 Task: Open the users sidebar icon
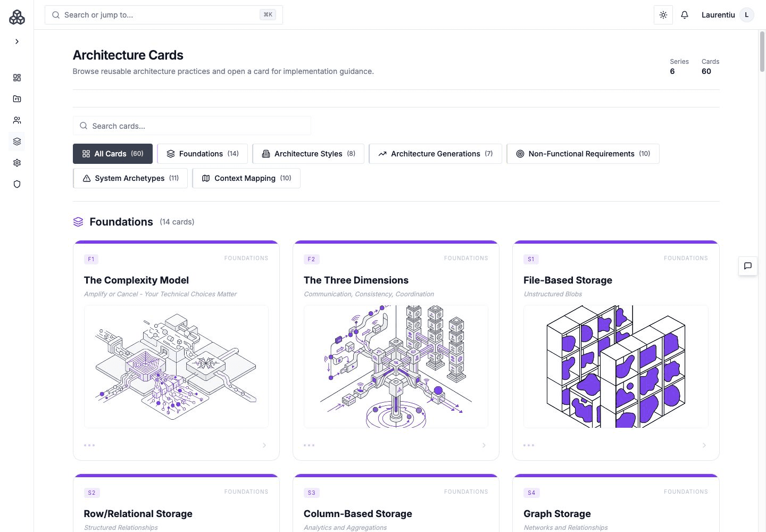[x=17, y=120]
